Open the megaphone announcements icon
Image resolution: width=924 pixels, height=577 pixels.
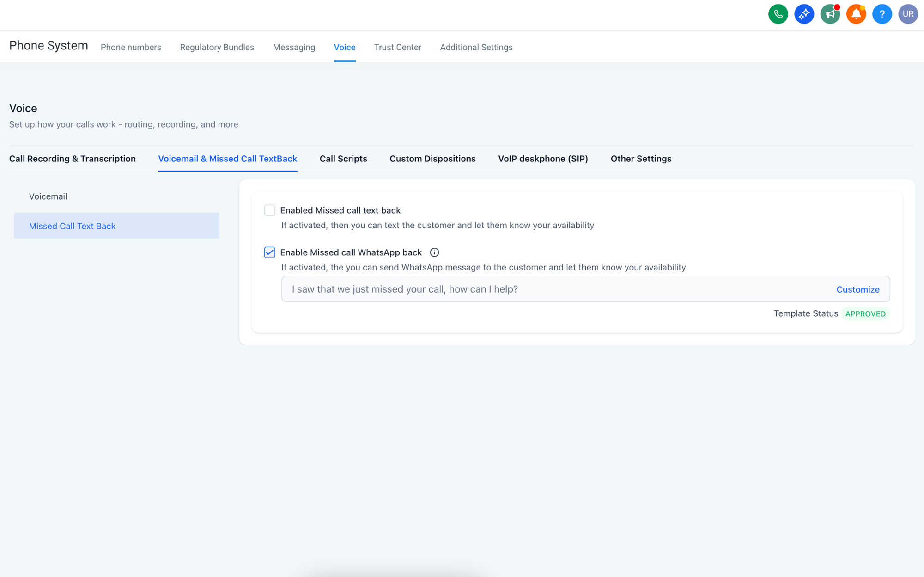(830, 14)
